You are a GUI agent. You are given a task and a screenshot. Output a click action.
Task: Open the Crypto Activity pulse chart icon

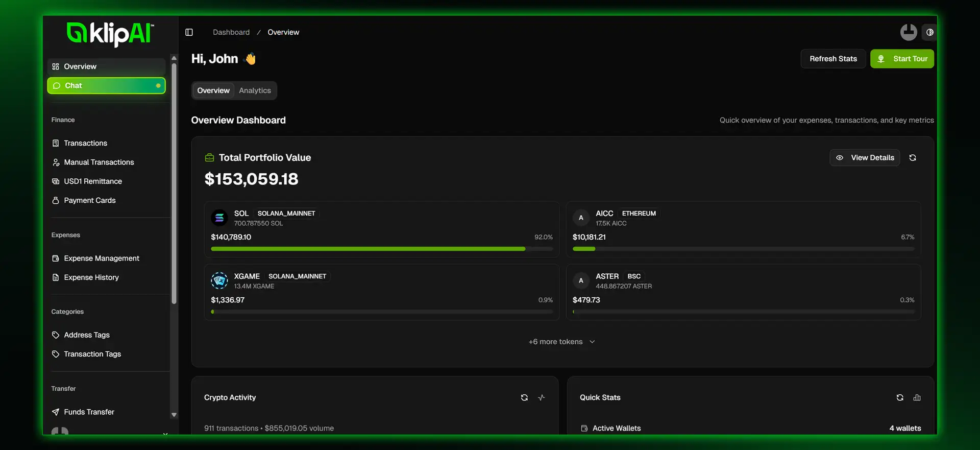click(542, 397)
